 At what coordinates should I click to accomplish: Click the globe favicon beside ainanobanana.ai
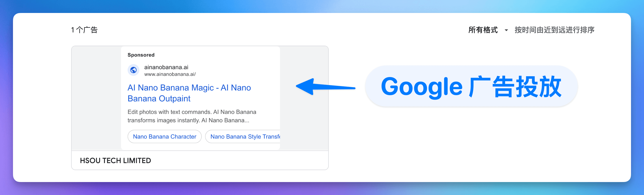tap(133, 70)
